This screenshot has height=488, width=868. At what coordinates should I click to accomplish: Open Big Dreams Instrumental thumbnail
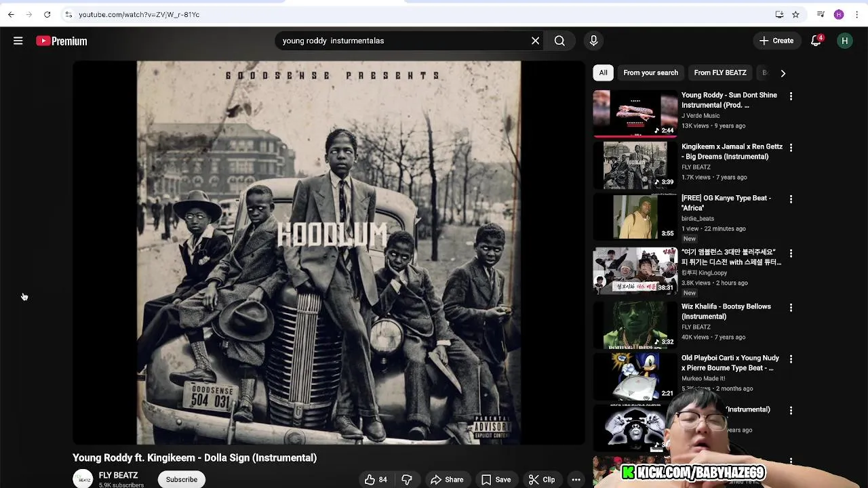[635, 165]
